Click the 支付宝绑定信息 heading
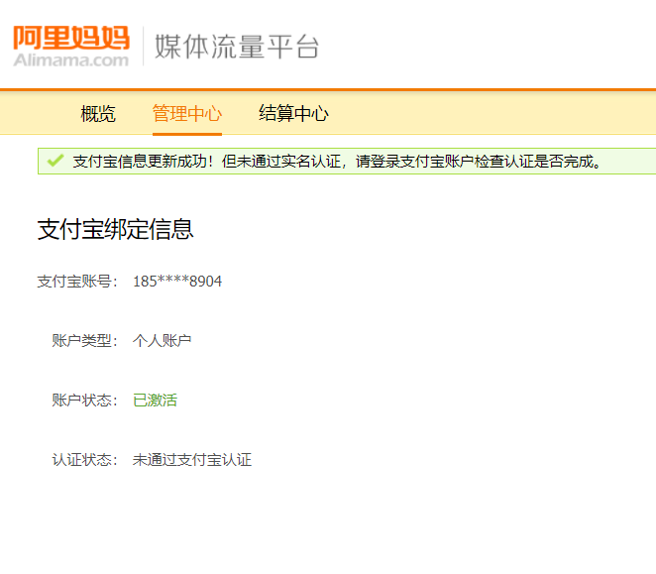 (x=115, y=229)
